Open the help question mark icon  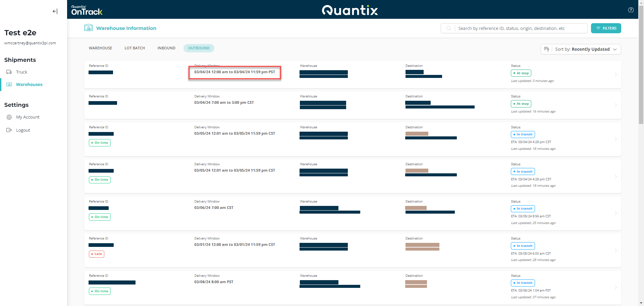631,10
